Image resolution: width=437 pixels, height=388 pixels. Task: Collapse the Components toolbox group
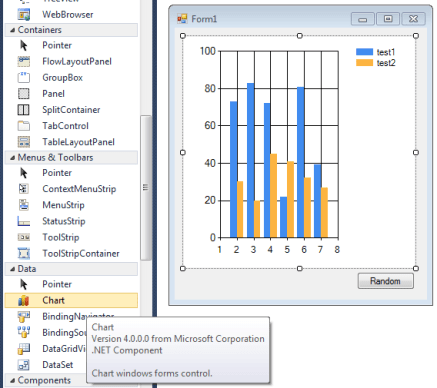click(12, 380)
